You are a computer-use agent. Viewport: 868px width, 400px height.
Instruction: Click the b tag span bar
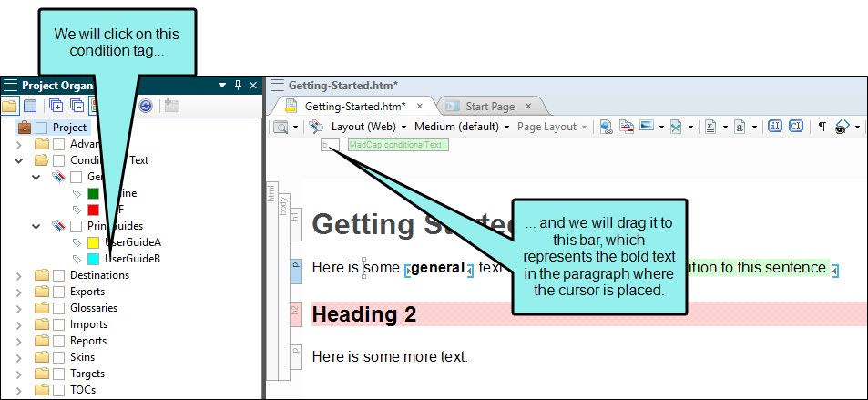click(330, 145)
